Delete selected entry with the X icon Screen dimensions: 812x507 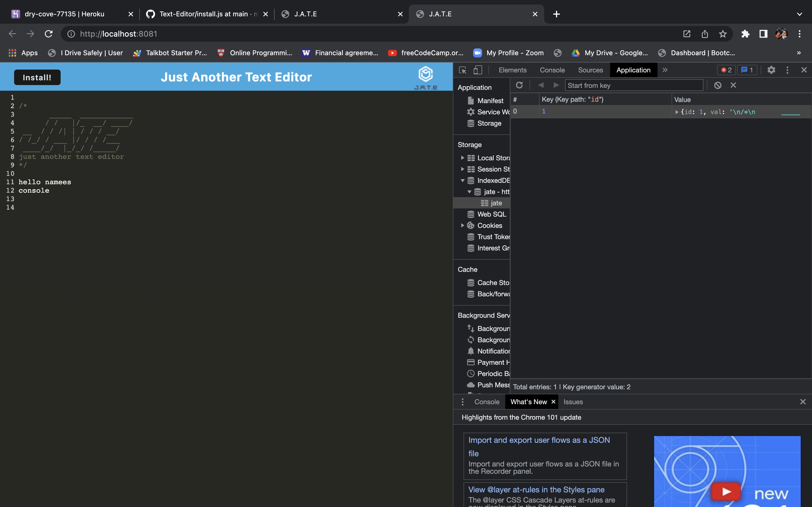(733, 85)
